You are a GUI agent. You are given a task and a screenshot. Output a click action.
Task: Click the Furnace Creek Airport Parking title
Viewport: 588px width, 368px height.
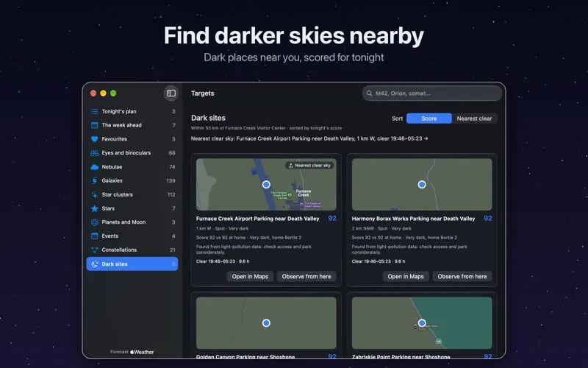[258, 219]
